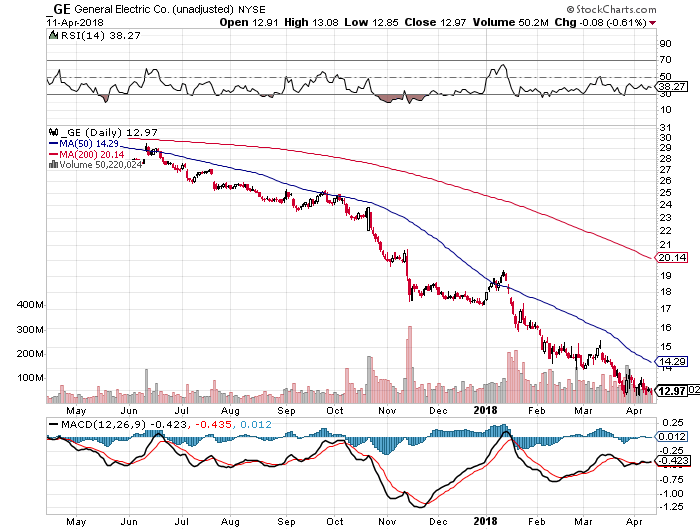Click the 200M volume axis label

click(x=30, y=354)
